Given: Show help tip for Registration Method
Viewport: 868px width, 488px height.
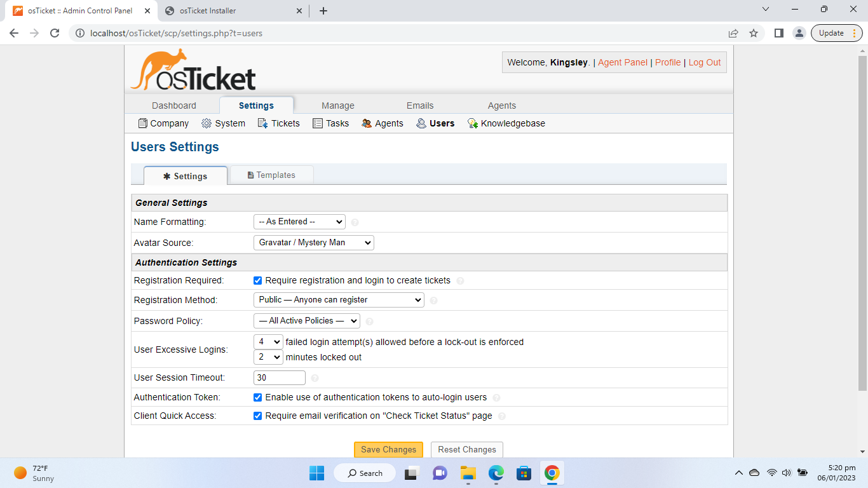Looking at the screenshot, I should [434, 301].
